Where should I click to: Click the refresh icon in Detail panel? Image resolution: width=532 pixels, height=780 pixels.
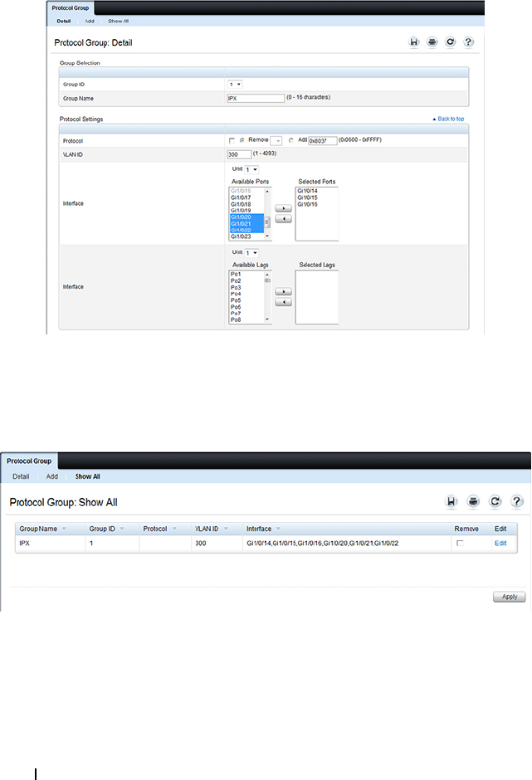[x=451, y=42]
